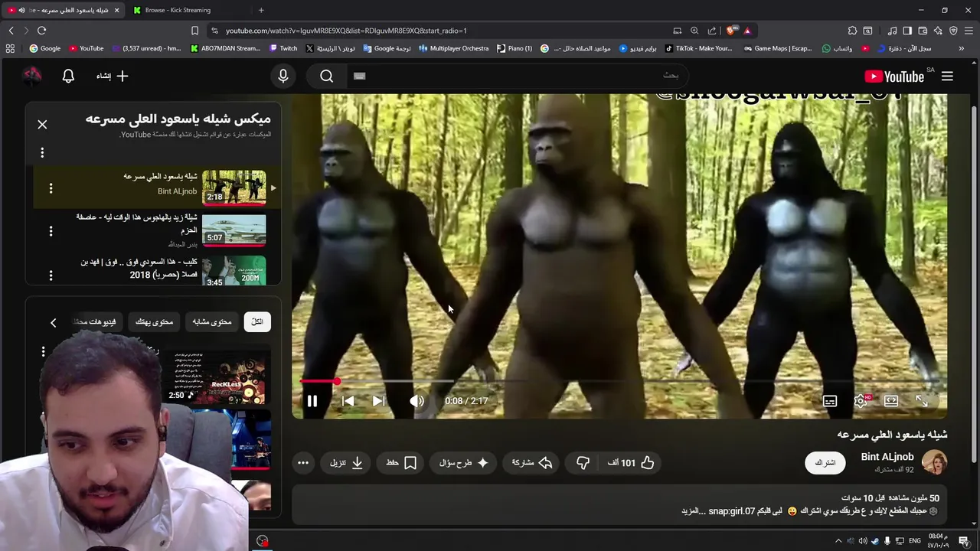
Task: Show hidden system tray icons
Action: pos(838,541)
